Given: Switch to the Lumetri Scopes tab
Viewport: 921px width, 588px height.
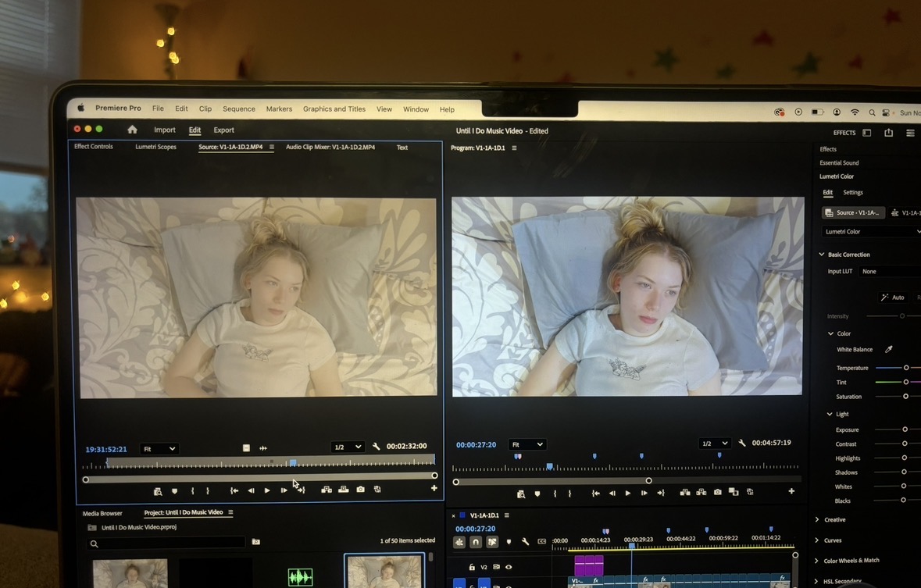Looking at the screenshot, I should point(155,147).
